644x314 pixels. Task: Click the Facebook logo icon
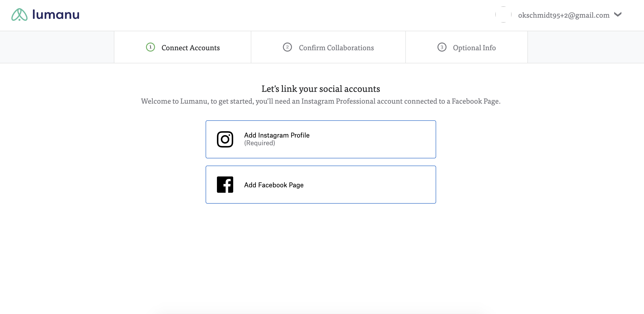[225, 185]
